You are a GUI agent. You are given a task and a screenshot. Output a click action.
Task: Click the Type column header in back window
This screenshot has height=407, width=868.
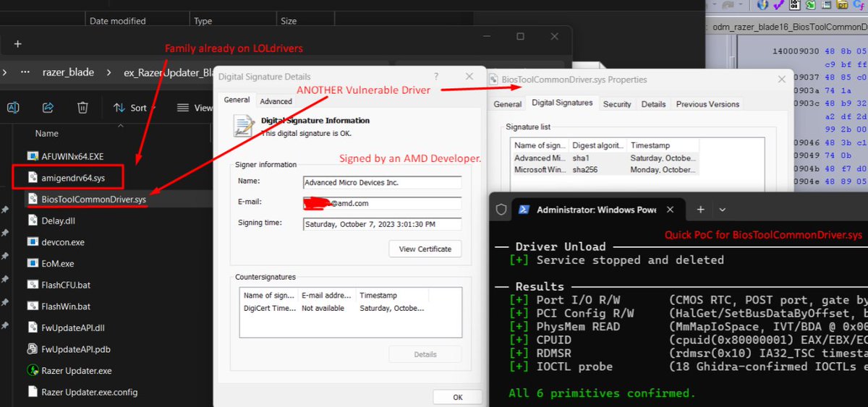coord(203,22)
